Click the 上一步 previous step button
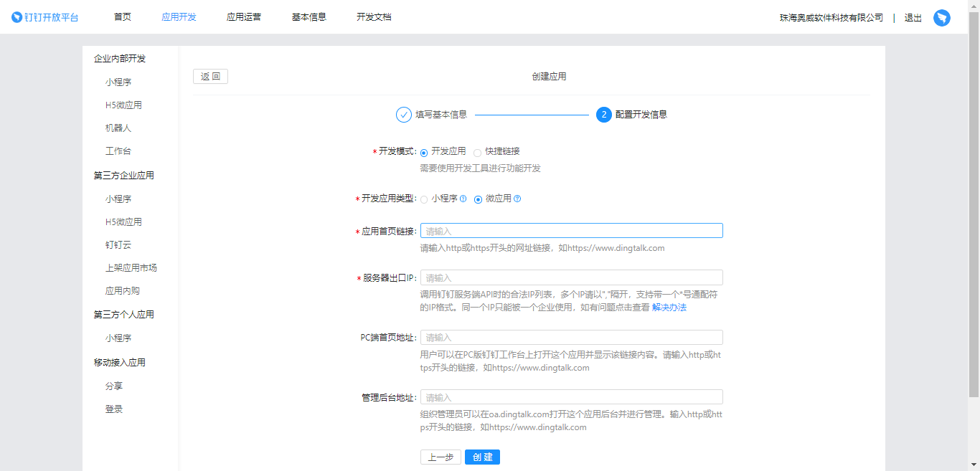This screenshot has width=980, height=471. click(440, 457)
